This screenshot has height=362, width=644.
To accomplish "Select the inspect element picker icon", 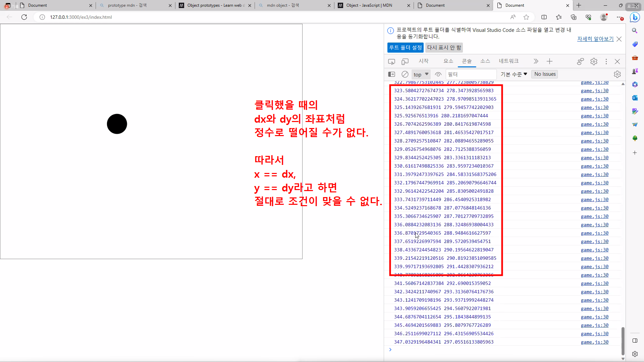I will tap(391, 61).
